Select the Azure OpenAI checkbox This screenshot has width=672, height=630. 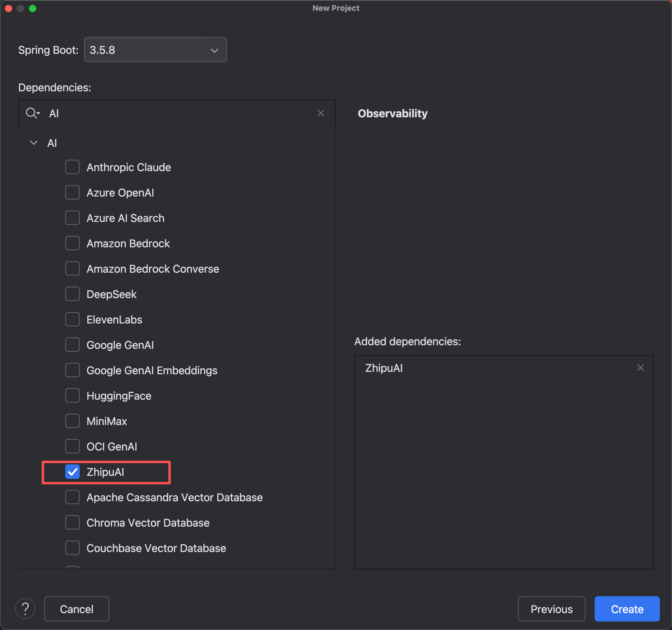point(72,192)
